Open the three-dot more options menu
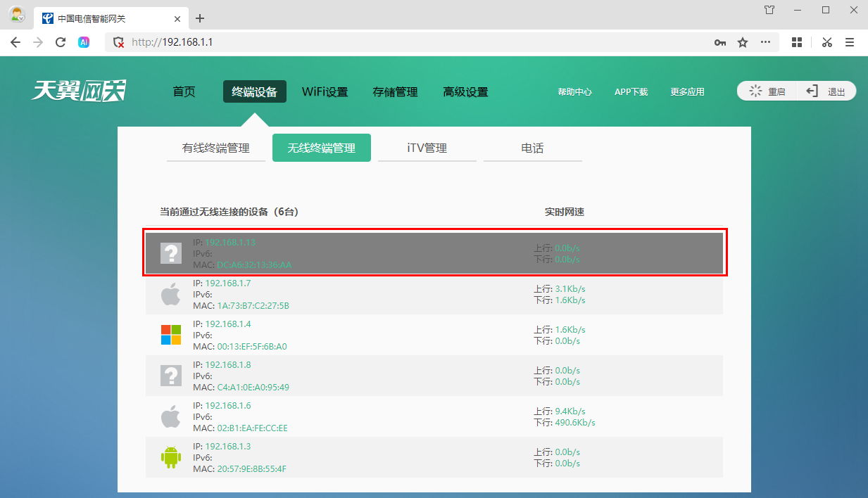 click(765, 42)
